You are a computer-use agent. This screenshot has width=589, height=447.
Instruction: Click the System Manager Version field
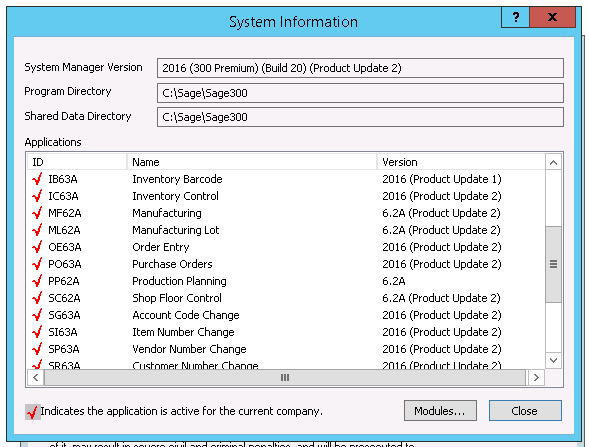[x=360, y=68]
